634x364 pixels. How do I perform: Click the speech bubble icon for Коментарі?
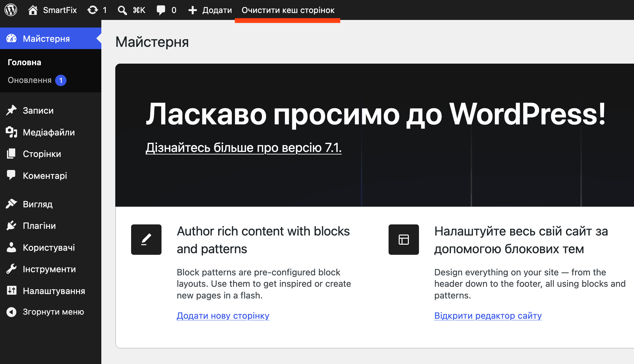(11, 175)
